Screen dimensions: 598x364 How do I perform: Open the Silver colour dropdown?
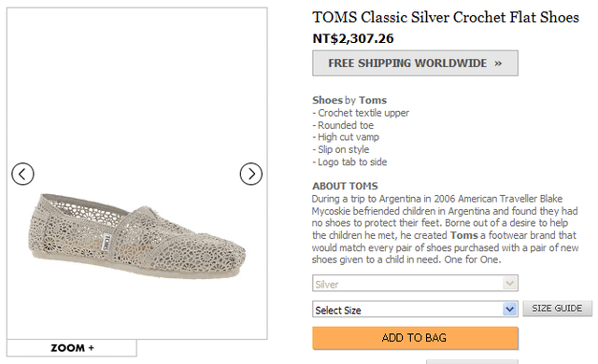point(415,284)
